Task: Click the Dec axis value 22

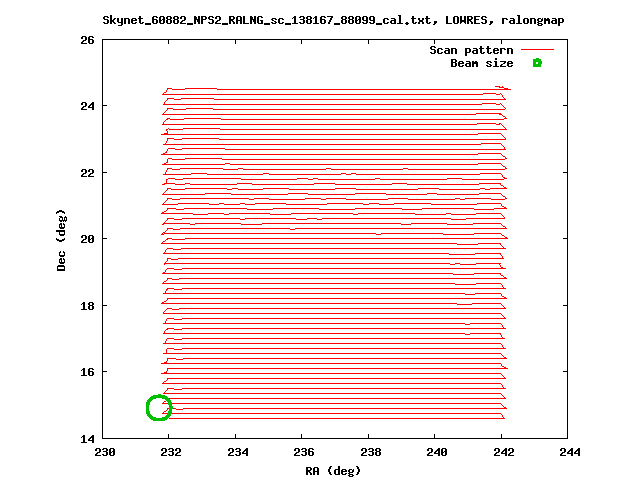Action: 87,173
